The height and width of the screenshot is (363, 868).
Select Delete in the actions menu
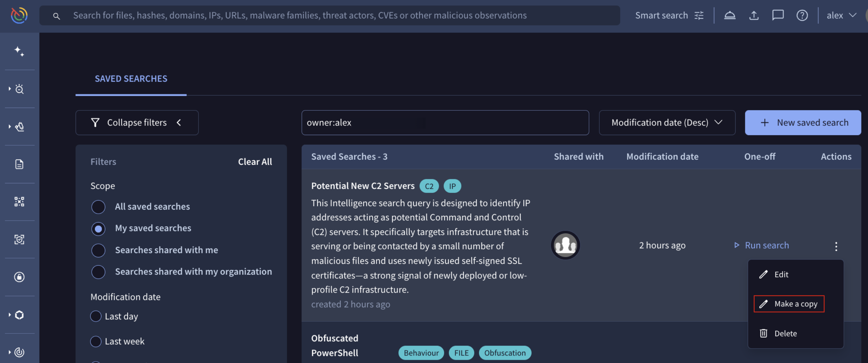click(785, 333)
